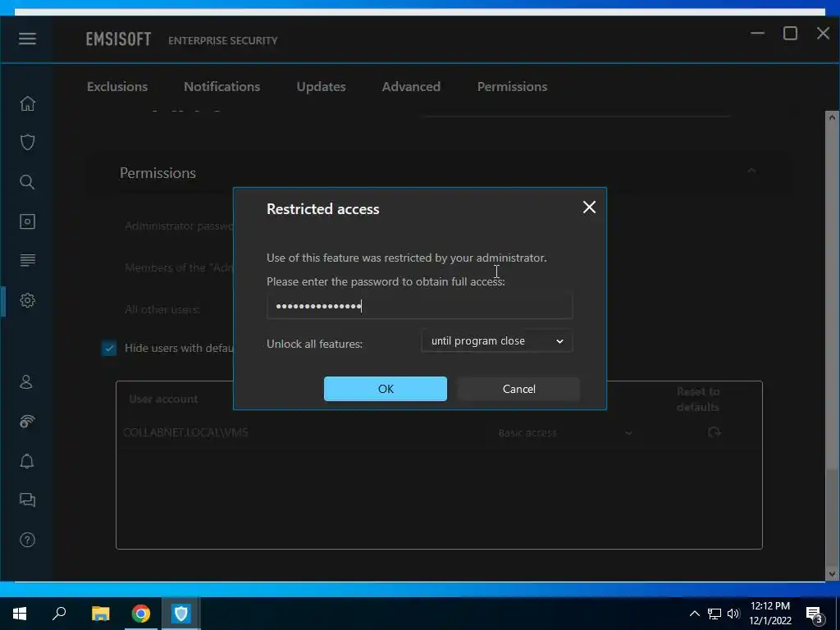Click the User account column header
Viewport: 840px width, 630px height.
point(163,399)
